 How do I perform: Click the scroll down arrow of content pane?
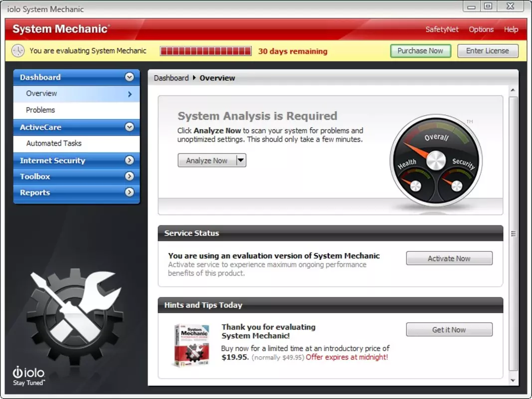coord(513,381)
